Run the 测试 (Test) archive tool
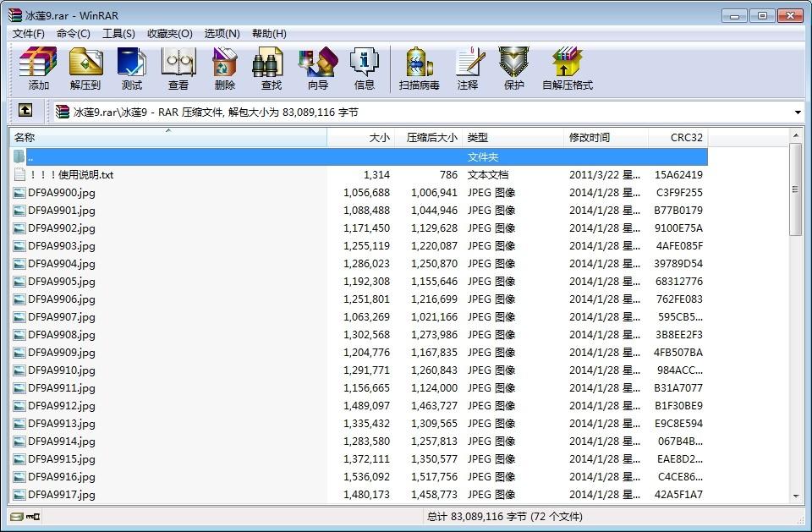812x532 pixels. [x=131, y=68]
